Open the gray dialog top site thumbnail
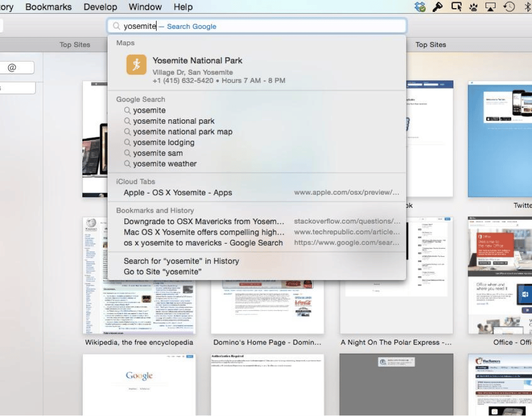 click(396, 385)
